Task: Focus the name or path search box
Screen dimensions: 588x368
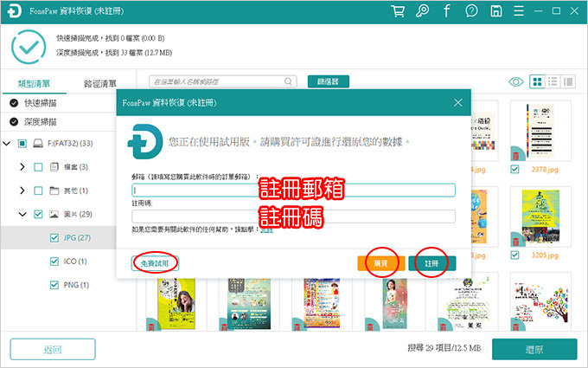Action: point(223,81)
